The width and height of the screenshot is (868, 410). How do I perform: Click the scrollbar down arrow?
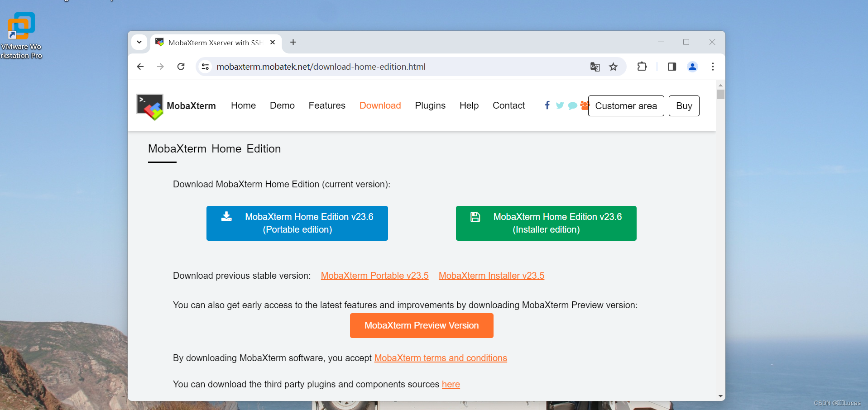click(720, 396)
